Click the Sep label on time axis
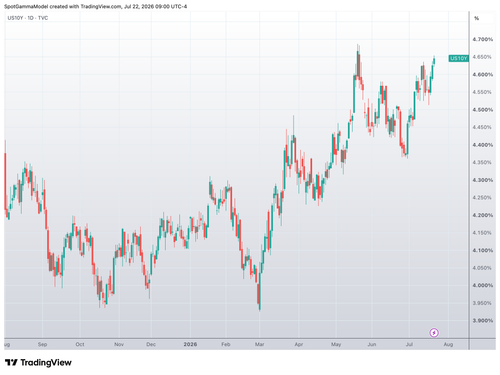 click(x=42, y=344)
